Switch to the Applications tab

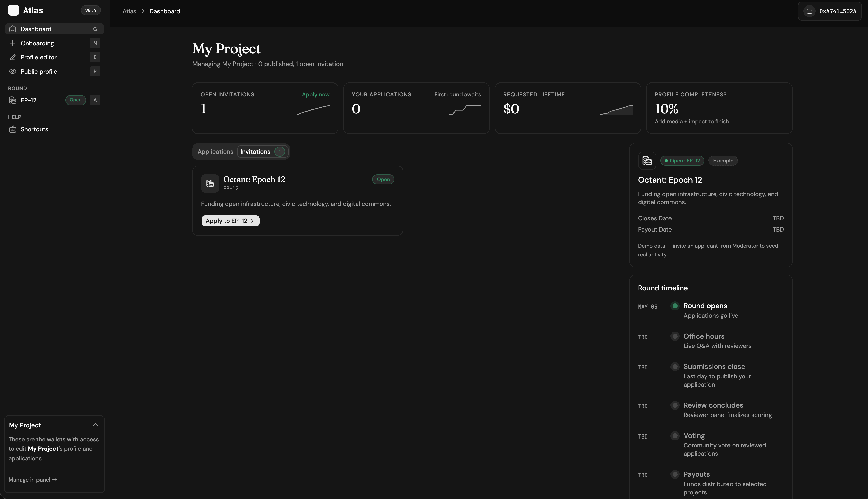(x=215, y=152)
